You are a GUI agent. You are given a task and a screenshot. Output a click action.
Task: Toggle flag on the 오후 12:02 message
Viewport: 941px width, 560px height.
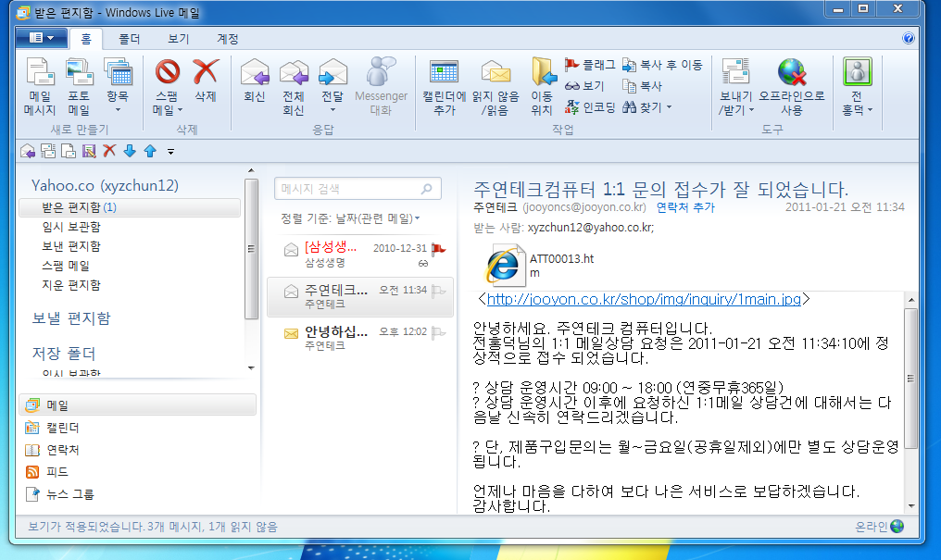click(439, 332)
